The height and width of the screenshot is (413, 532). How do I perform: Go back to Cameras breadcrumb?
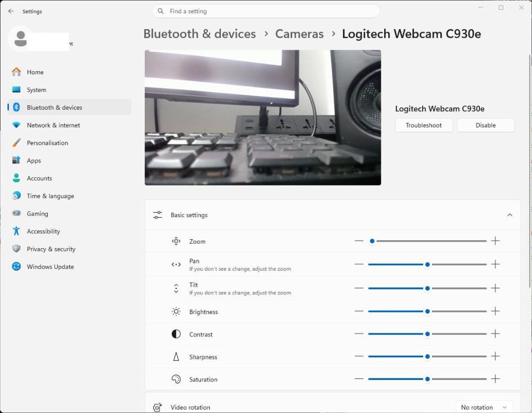(x=299, y=34)
